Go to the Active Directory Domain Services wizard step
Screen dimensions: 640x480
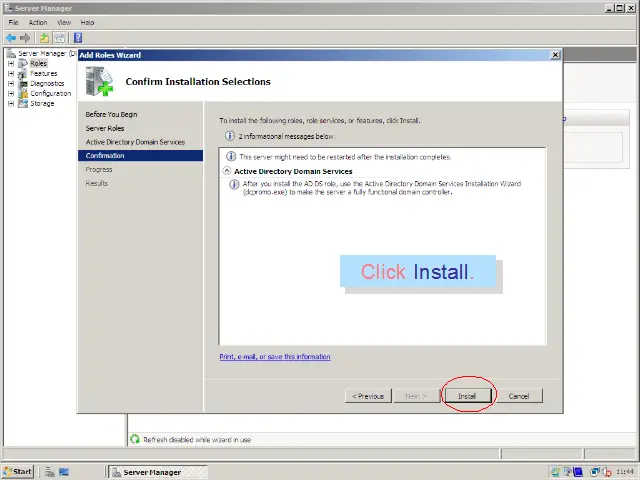(x=135, y=142)
